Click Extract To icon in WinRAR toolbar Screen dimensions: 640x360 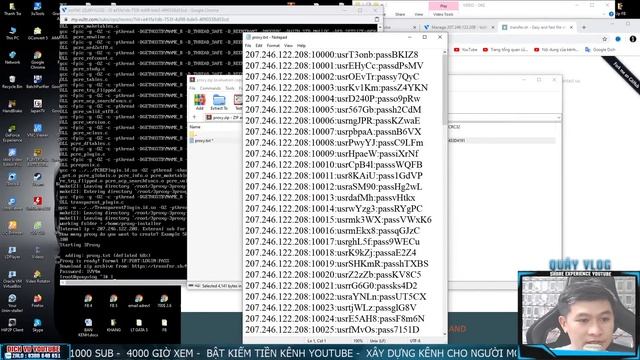pyautogui.click(x=219, y=102)
